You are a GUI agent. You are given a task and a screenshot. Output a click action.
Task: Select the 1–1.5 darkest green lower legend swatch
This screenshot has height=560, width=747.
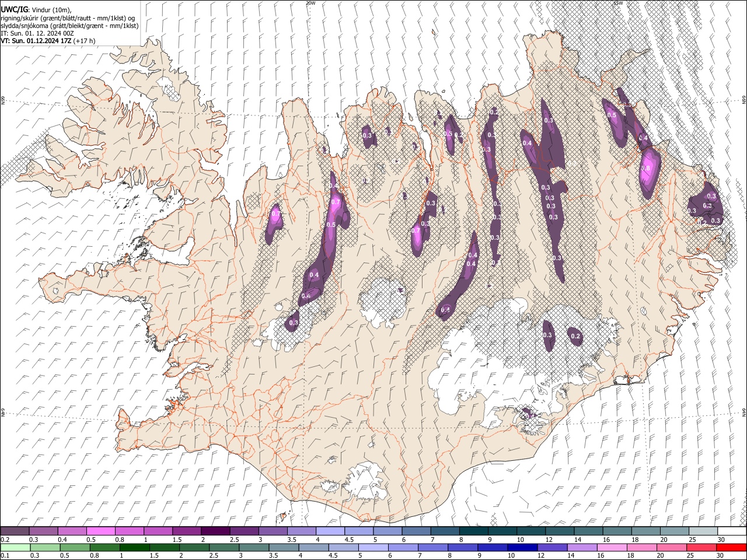133,547
